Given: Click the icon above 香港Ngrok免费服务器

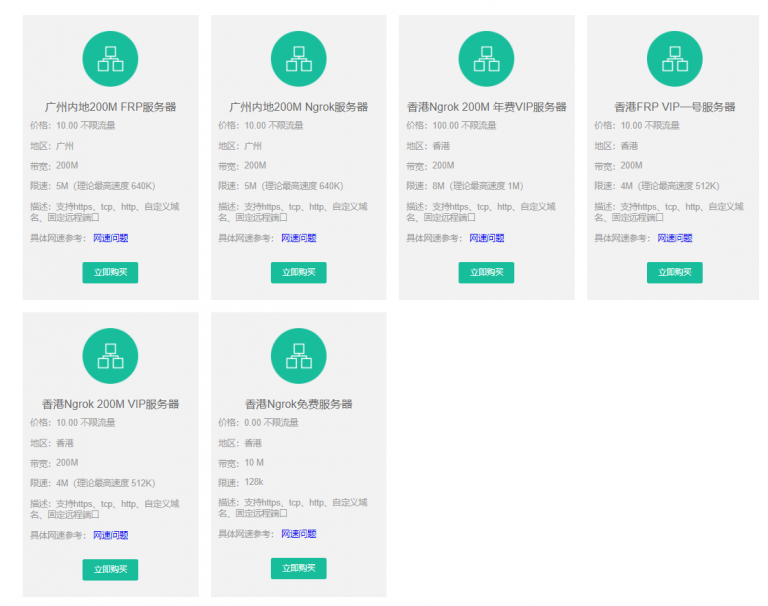Looking at the screenshot, I should [298, 356].
